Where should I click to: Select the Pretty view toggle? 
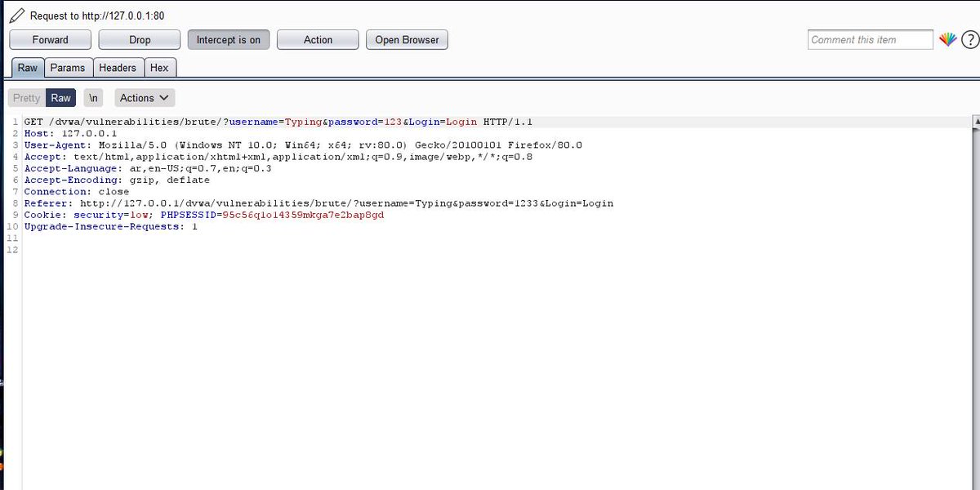pos(26,98)
